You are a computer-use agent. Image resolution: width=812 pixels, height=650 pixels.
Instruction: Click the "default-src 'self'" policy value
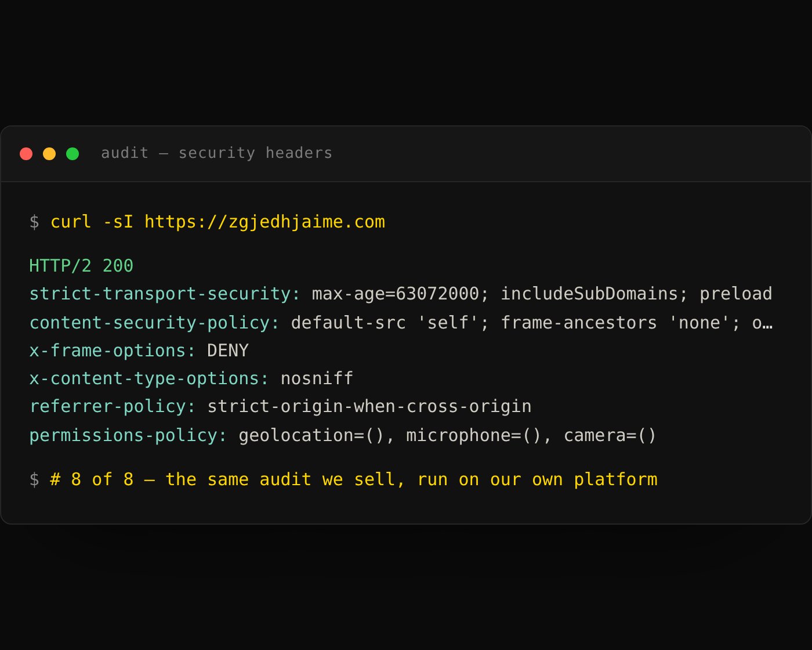[x=390, y=323]
